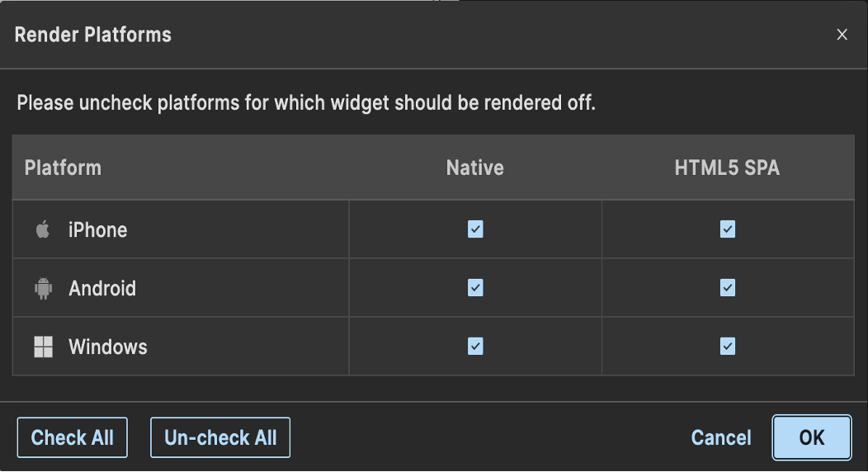Uncheck Native rendering for iPhone

click(475, 229)
